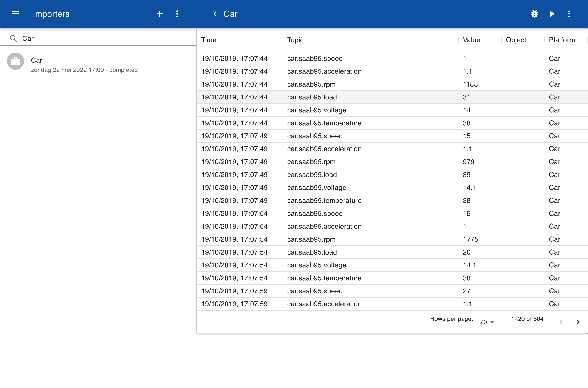Select the Car importer list item
This screenshot has height=388, width=588.
(98, 65)
